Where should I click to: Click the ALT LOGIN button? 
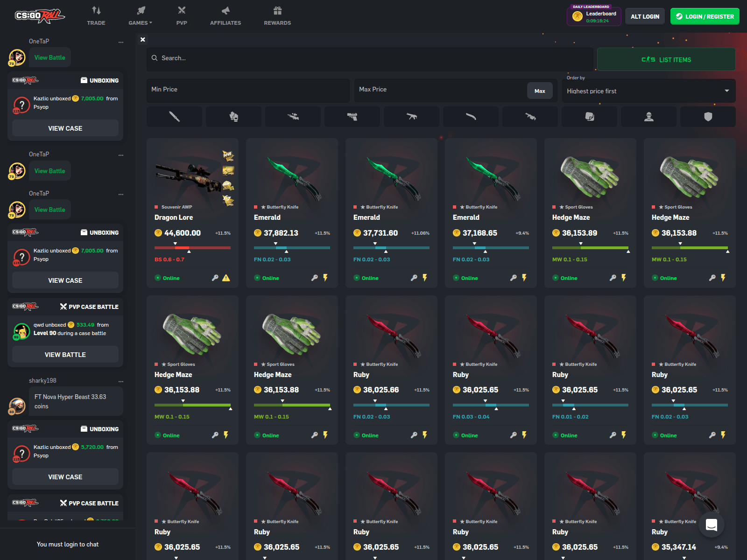[645, 16]
